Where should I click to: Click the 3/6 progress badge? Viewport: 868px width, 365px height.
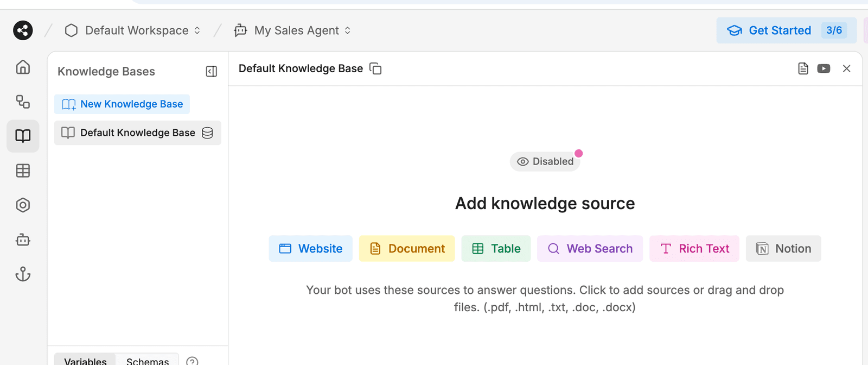coord(834,30)
